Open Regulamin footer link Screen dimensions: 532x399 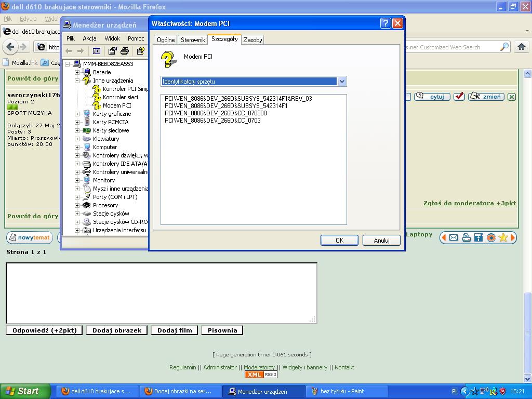click(x=182, y=367)
